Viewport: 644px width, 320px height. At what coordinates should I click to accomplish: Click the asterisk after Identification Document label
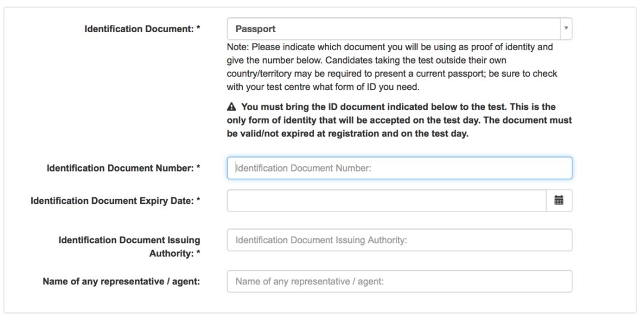pos(199,28)
